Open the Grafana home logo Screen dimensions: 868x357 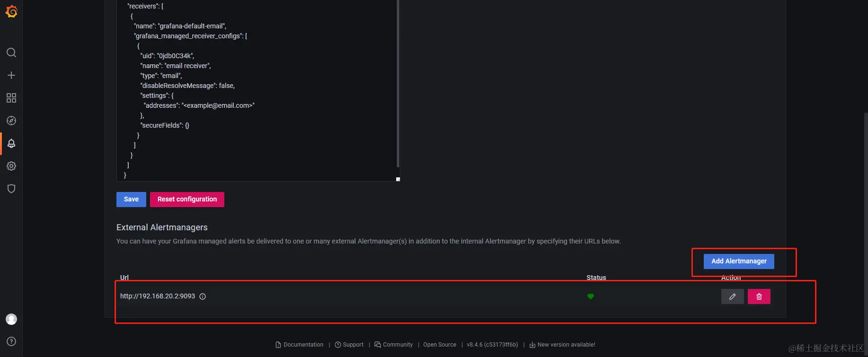tap(11, 11)
